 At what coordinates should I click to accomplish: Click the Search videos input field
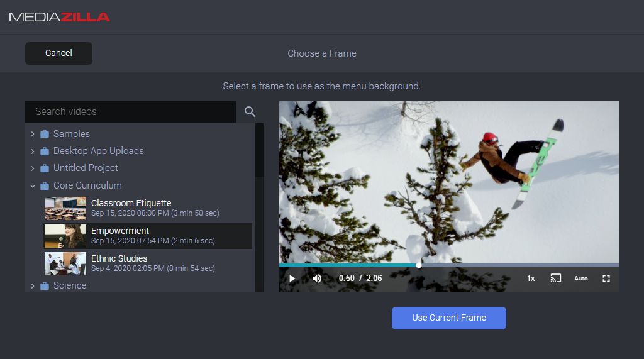(x=131, y=112)
